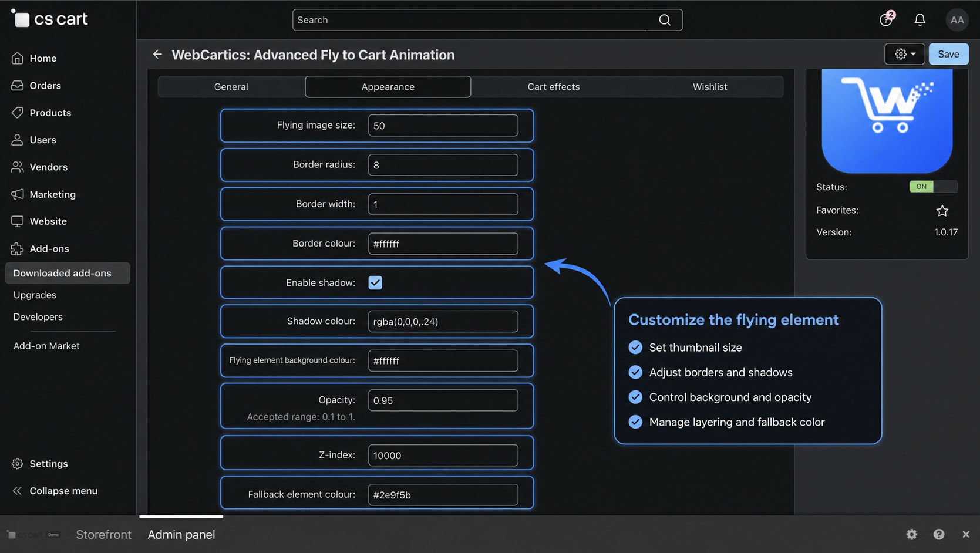The image size is (980, 553).
Task: Select the Appearance tab
Action: pyautogui.click(x=388, y=87)
